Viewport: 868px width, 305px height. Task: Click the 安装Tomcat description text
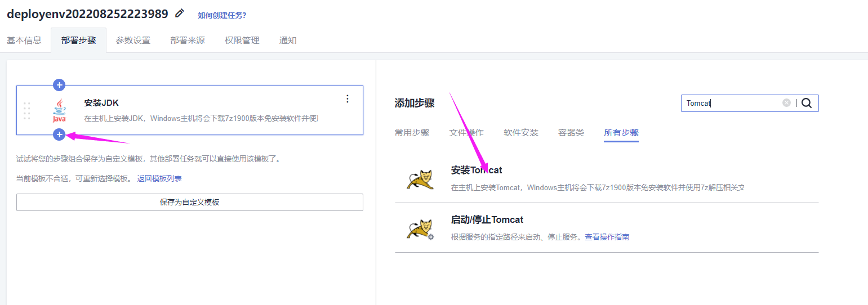click(598, 187)
